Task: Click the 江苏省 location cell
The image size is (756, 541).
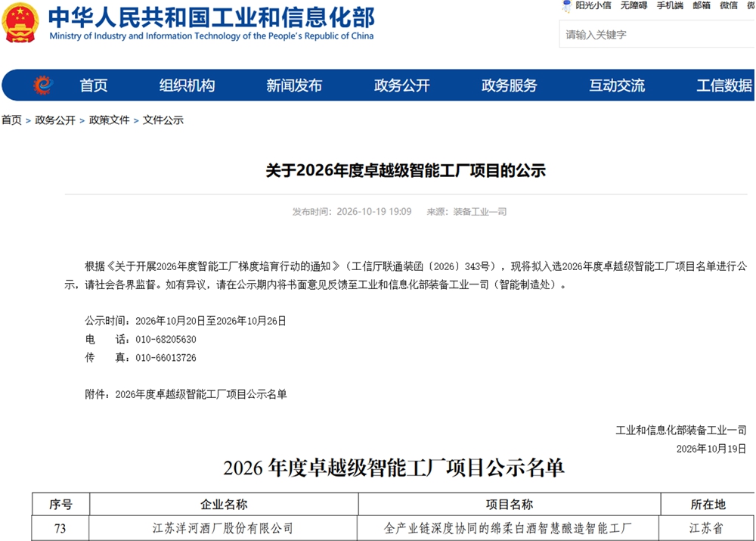Action: click(x=706, y=528)
